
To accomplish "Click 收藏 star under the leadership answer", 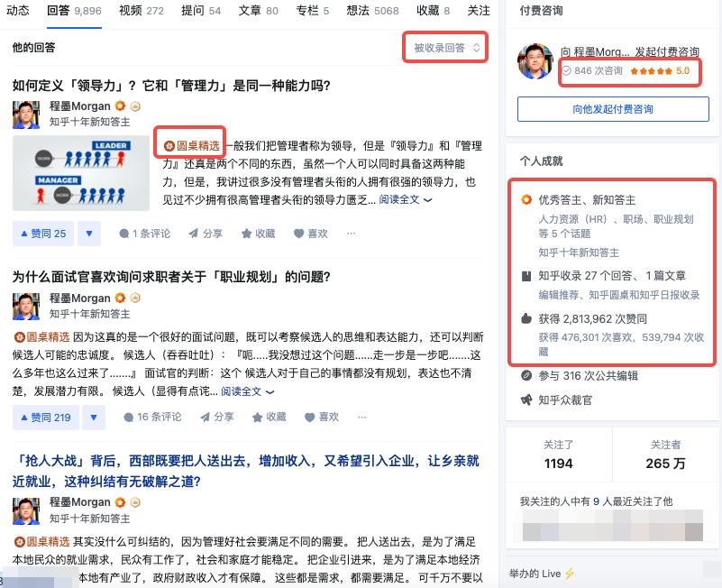I will pos(259,234).
